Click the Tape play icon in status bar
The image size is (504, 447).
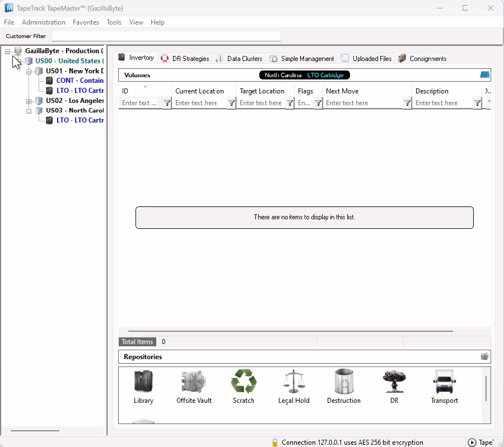(472, 443)
